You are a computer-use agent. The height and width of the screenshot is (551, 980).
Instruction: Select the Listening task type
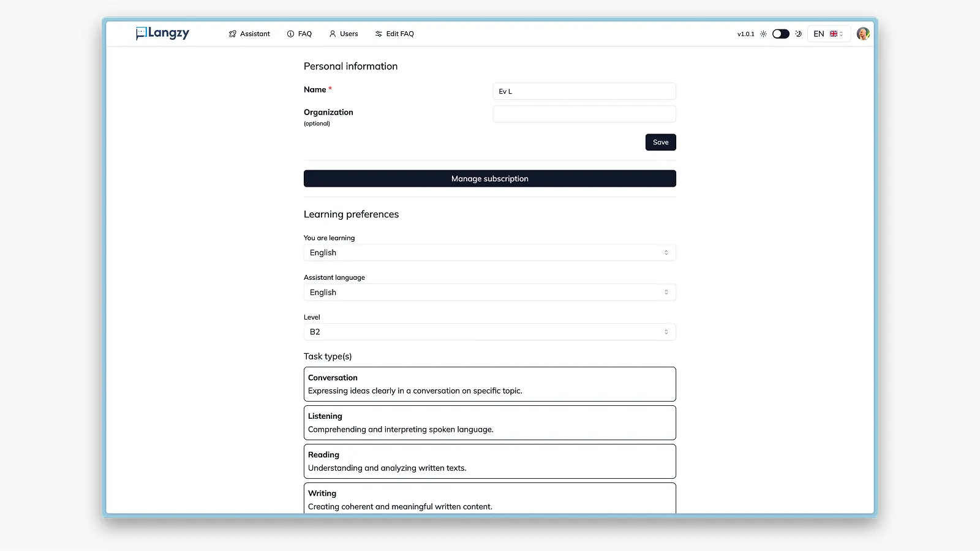[490, 423]
